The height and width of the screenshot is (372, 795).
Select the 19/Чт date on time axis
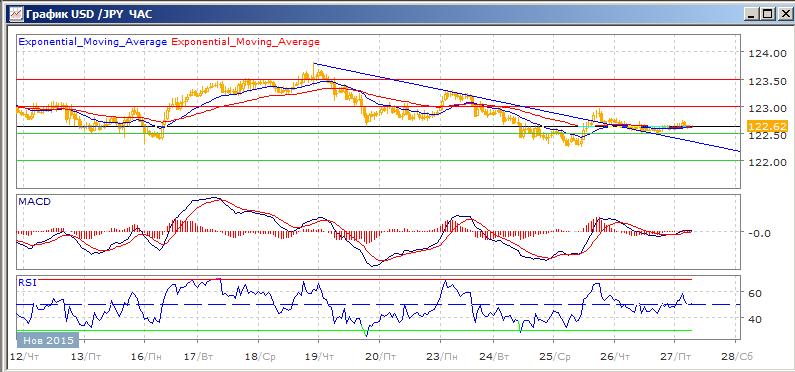click(319, 357)
